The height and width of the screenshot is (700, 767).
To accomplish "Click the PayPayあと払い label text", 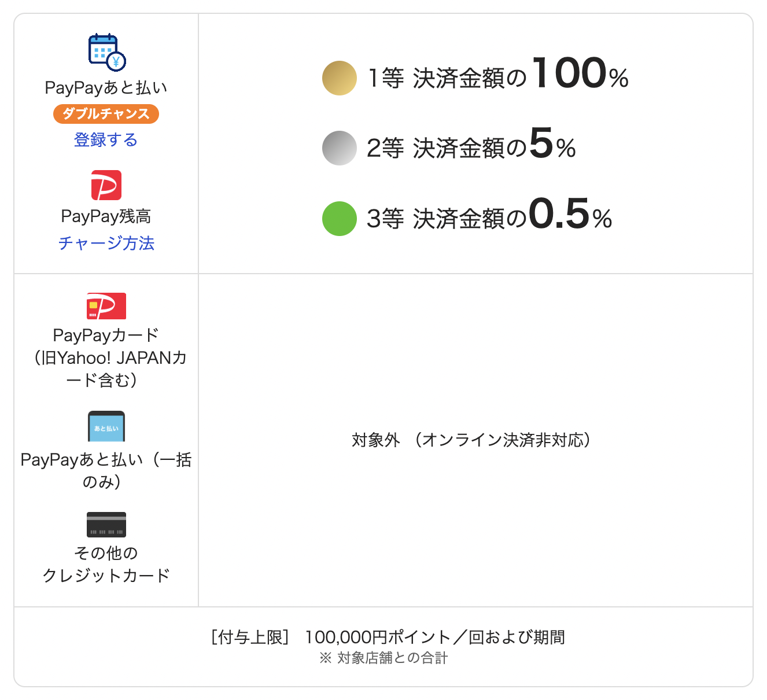I will [x=106, y=88].
